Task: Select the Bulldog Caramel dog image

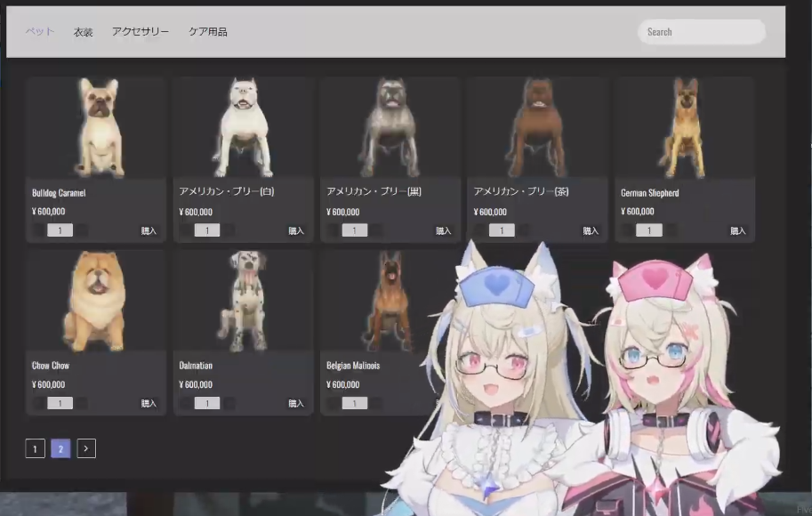Action: [x=96, y=127]
